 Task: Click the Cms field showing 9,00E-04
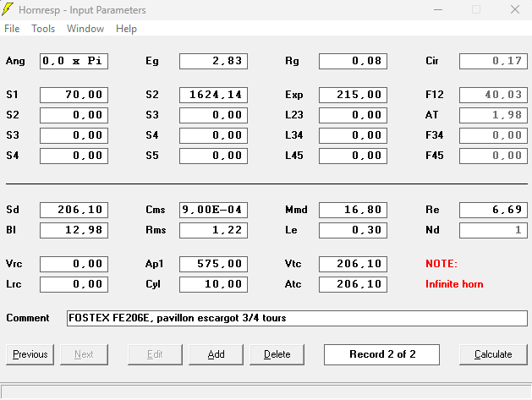tap(213, 210)
